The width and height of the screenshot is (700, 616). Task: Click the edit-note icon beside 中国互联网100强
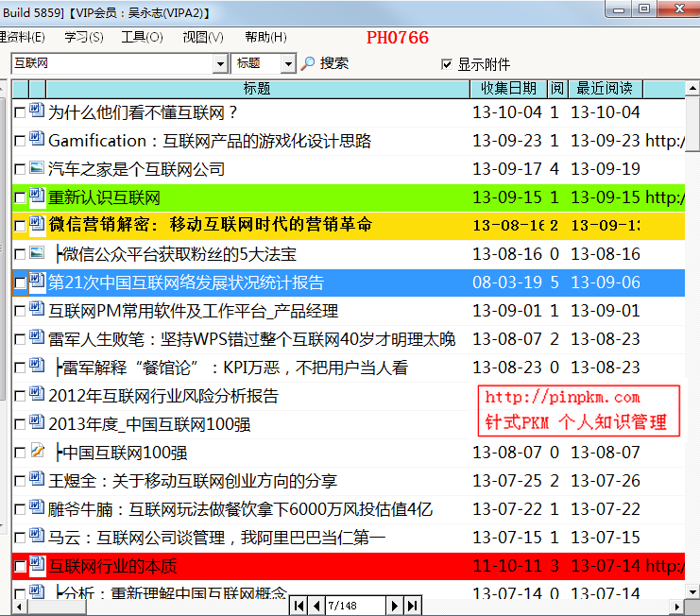coord(37,452)
